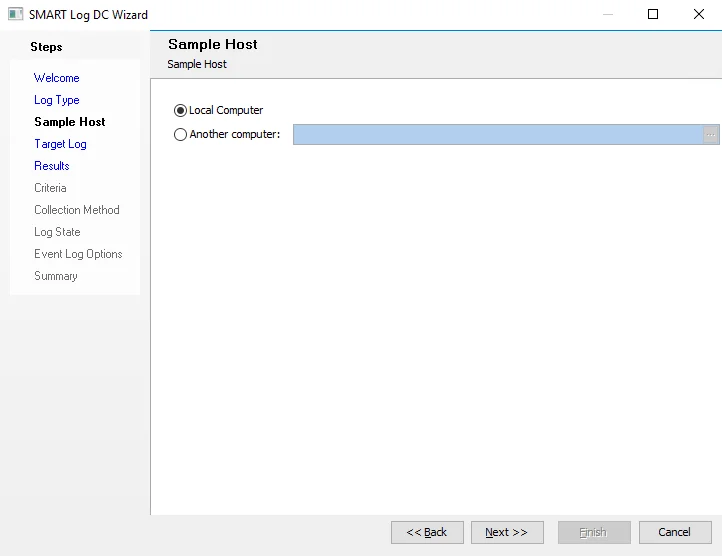Maximize the wizard window
The width and height of the screenshot is (722, 556).
click(653, 14)
